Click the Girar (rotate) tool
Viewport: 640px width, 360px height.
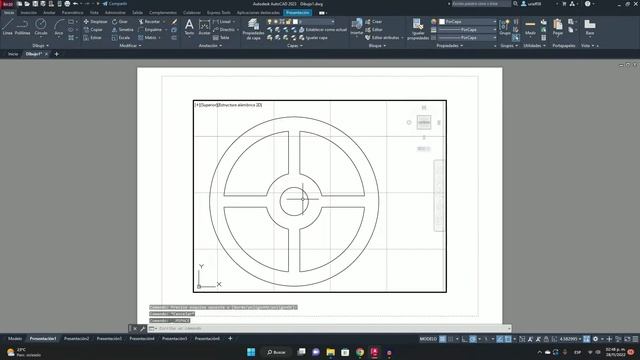(120, 22)
